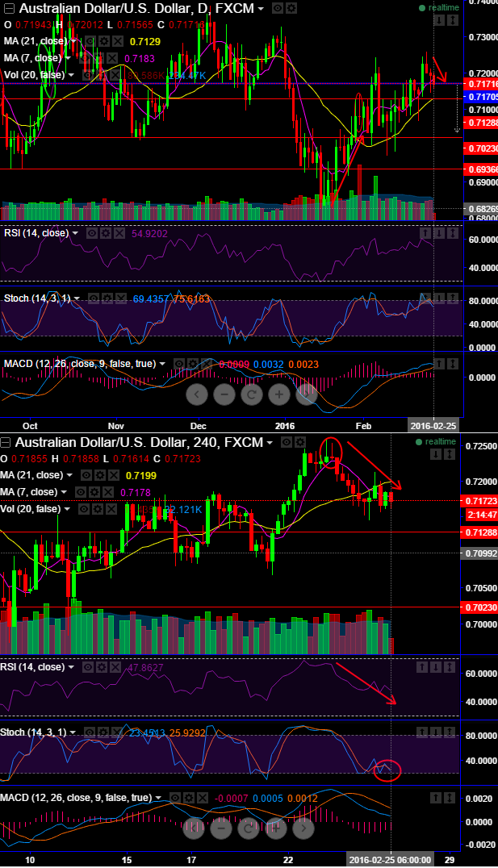
Task: Open RSI settings gear in daily chart
Action: click(105, 233)
